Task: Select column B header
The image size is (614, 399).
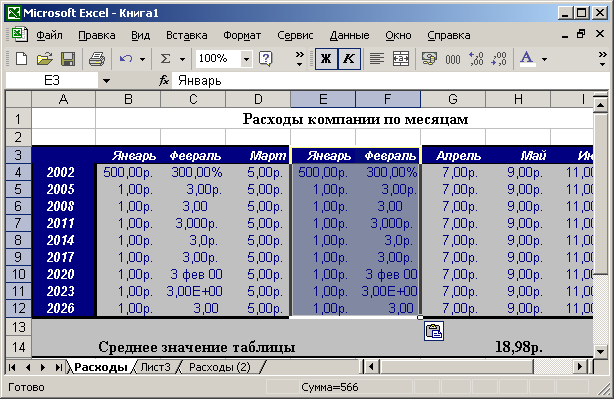Action: pyautogui.click(x=128, y=99)
